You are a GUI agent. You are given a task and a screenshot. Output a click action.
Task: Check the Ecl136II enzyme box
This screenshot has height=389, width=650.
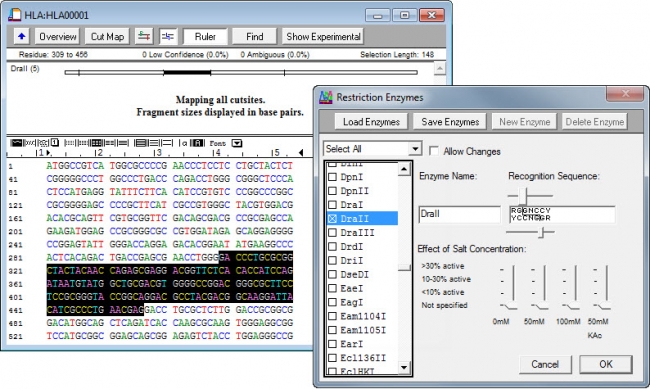click(x=332, y=358)
